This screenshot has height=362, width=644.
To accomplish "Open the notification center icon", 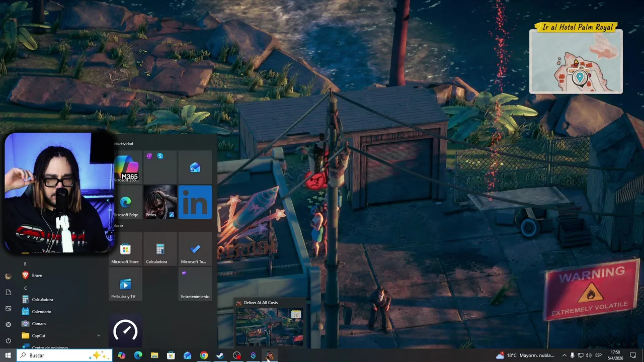I will (633, 355).
